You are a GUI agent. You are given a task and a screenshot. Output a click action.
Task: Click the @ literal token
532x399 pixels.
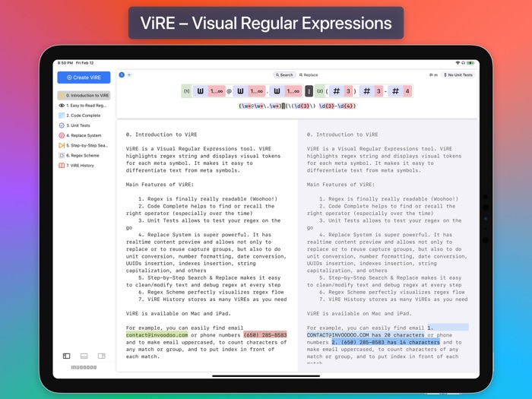[x=229, y=91]
